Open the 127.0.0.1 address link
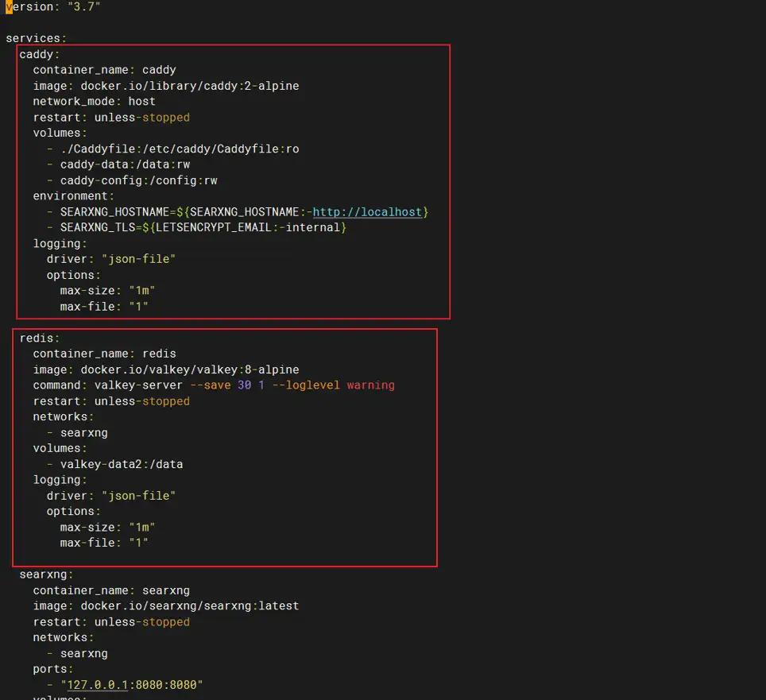766x700 pixels. click(97, 685)
